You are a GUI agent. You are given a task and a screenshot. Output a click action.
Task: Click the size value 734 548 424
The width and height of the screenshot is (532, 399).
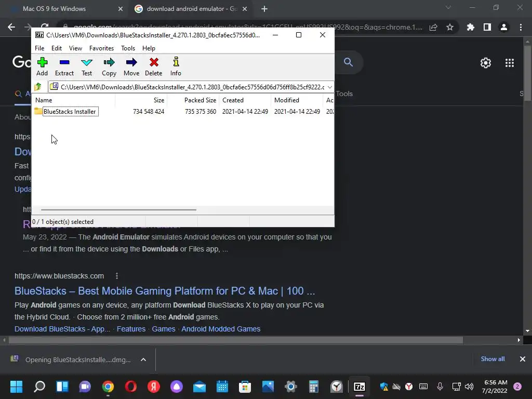pyautogui.click(x=148, y=112)
